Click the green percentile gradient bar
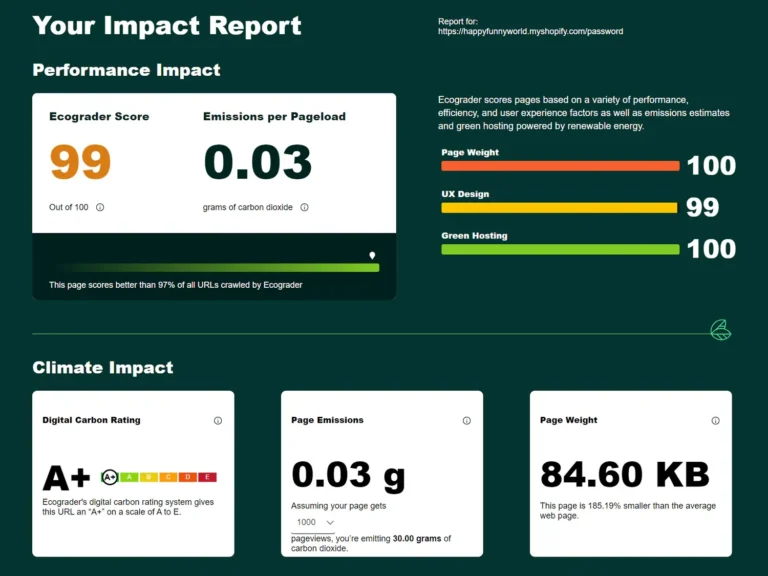The height and width of the screenshot is (576, 768). coord(215,268)
